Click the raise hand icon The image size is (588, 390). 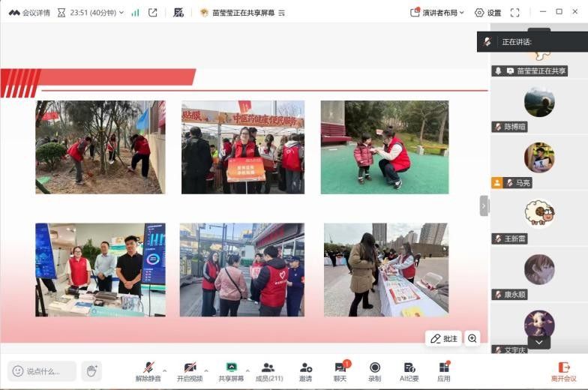coord(91,370)
